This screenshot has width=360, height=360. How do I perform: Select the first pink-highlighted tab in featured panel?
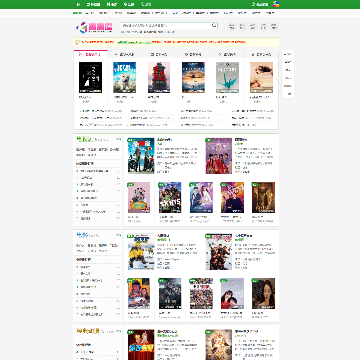pos(90,54)
